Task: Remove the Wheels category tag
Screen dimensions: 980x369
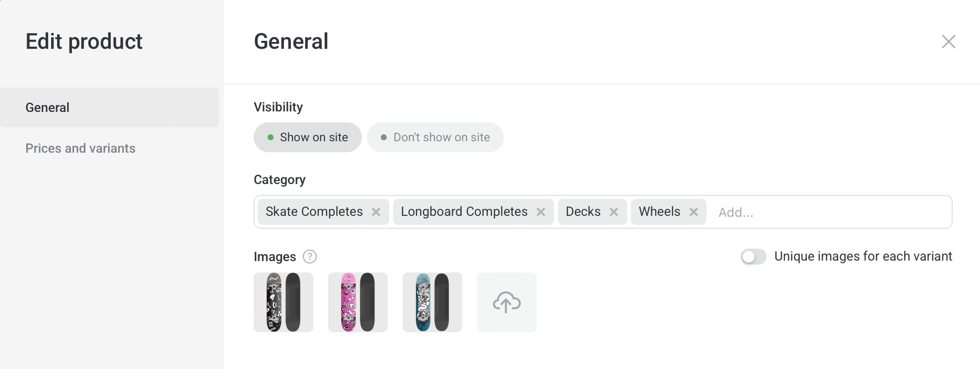Action: click(x=694, y=212)
